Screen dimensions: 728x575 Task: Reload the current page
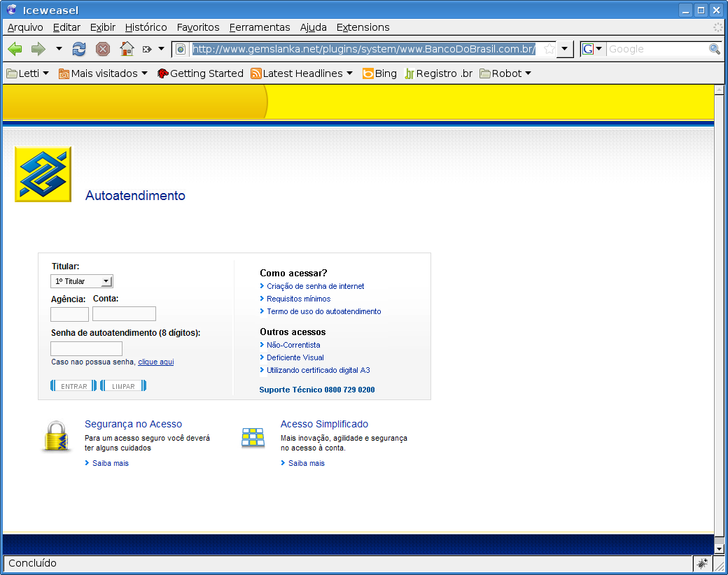pos(79,49)
